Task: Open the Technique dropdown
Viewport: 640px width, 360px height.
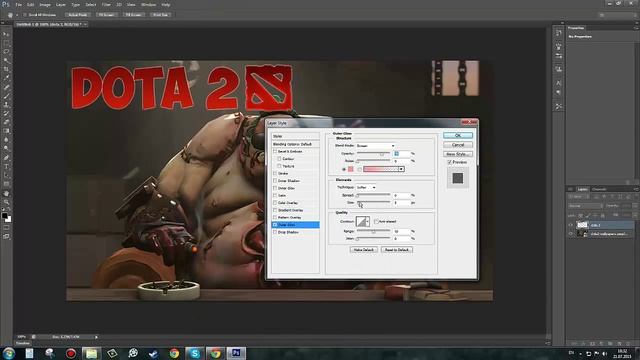Action: tap(366, 187)
